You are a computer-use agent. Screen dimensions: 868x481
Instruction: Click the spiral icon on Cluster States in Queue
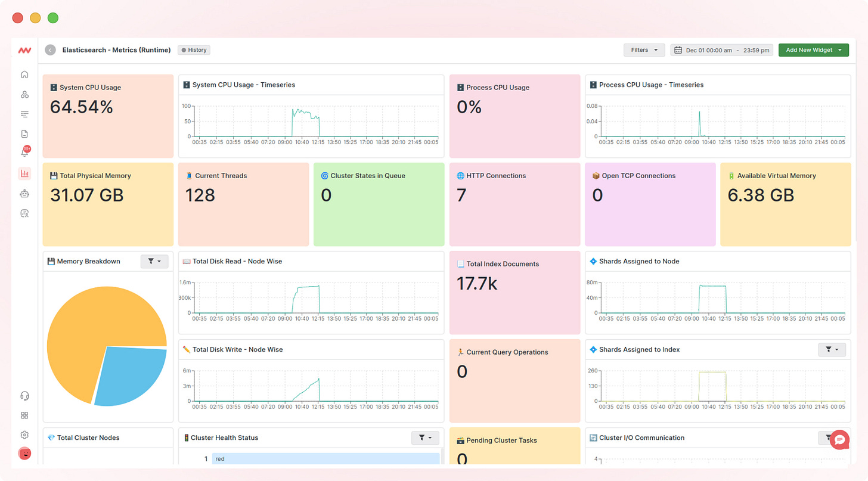[x=324, y=176]
